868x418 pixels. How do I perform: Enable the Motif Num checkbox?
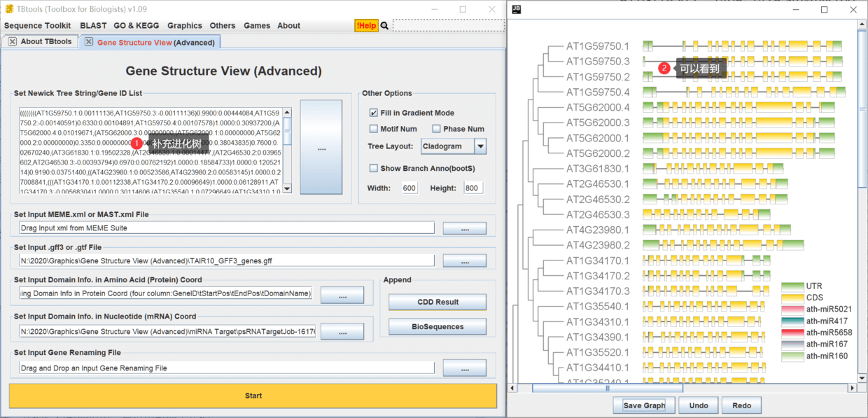[374, 129]
